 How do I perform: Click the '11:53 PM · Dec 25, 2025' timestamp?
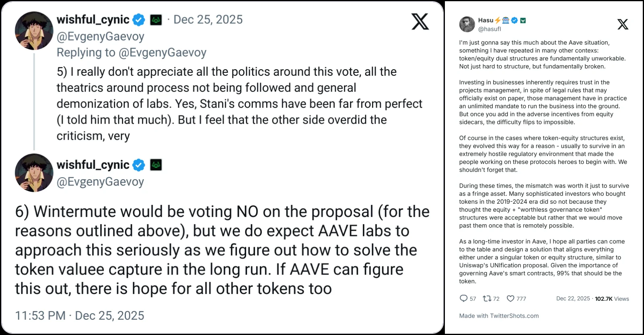point(80,316)
